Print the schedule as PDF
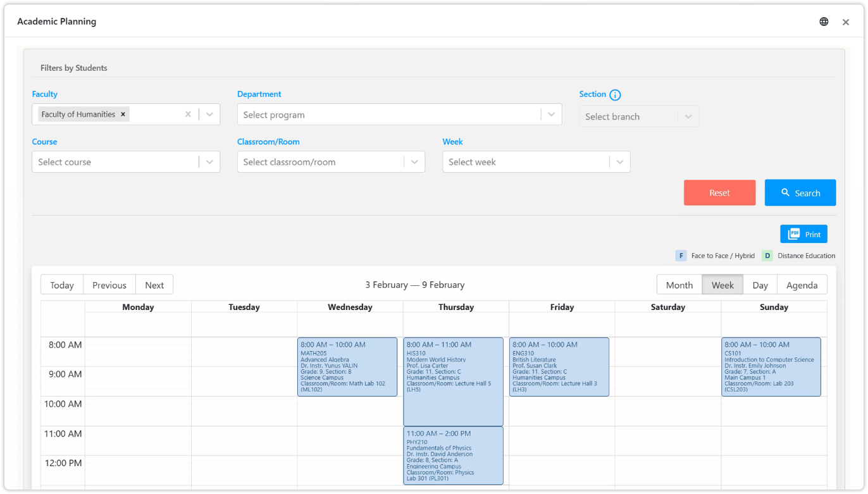868x494 pixels. pyautogui.click(x=803, y=234)
